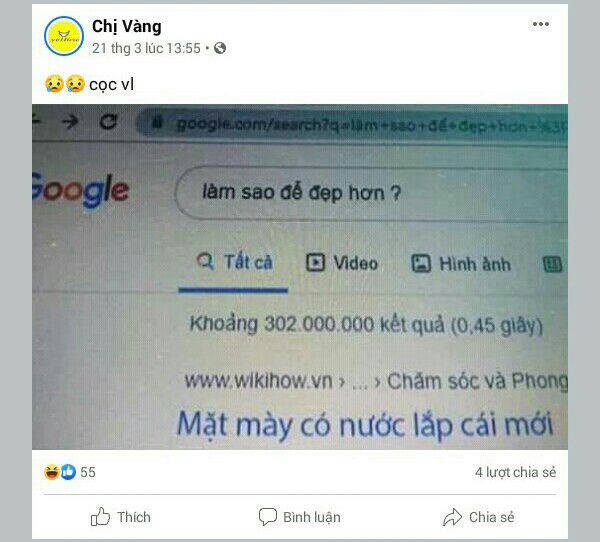Open Chị Vàng's yellow profile picture
This screenshot has height=542, width=600.
(64, 36)
